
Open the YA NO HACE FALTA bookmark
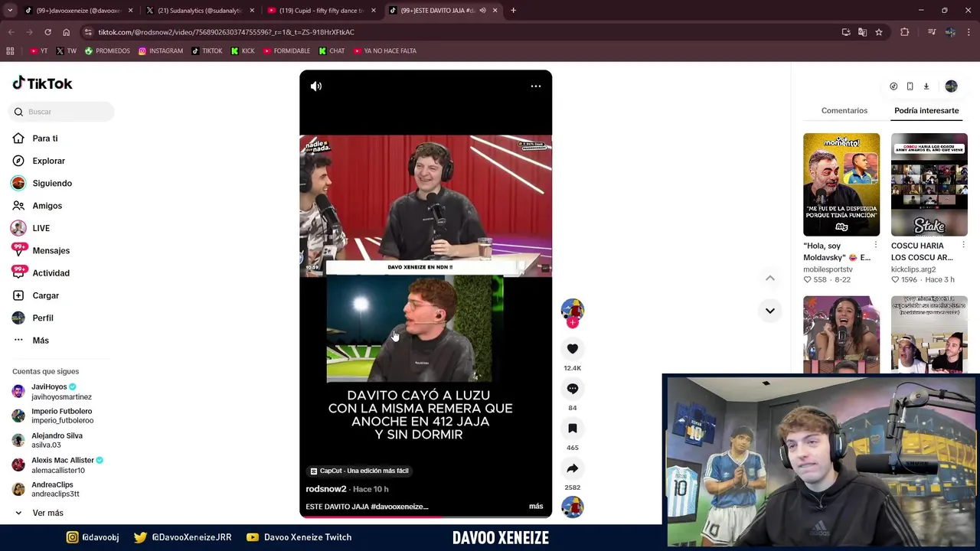[x=384, y=51]
